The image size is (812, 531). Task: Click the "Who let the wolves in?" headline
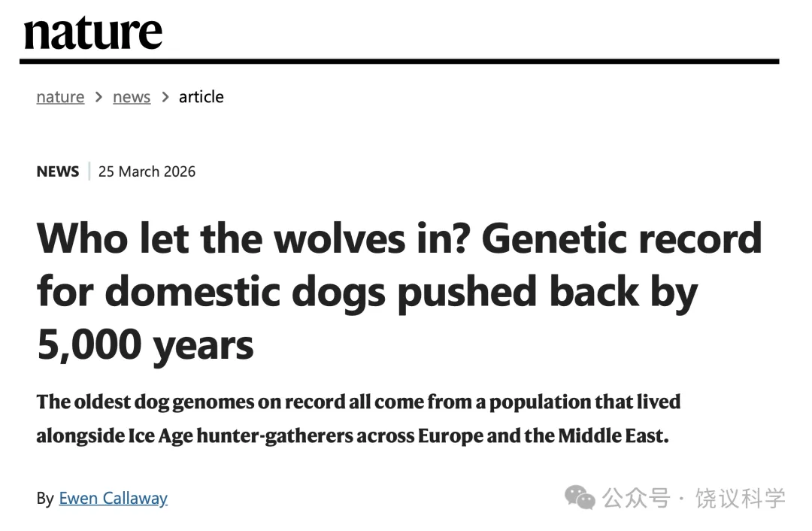click(256, 238)
